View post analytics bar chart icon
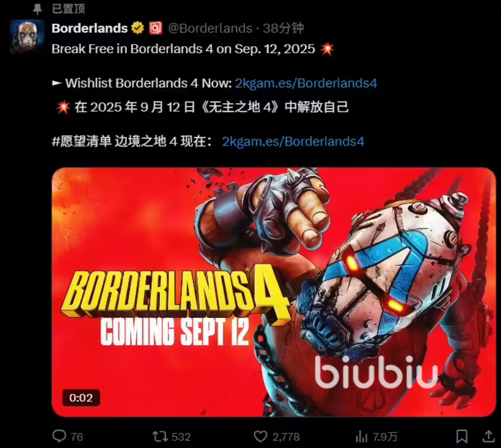Viewport: 501px width, 448px height. point(361,437)
